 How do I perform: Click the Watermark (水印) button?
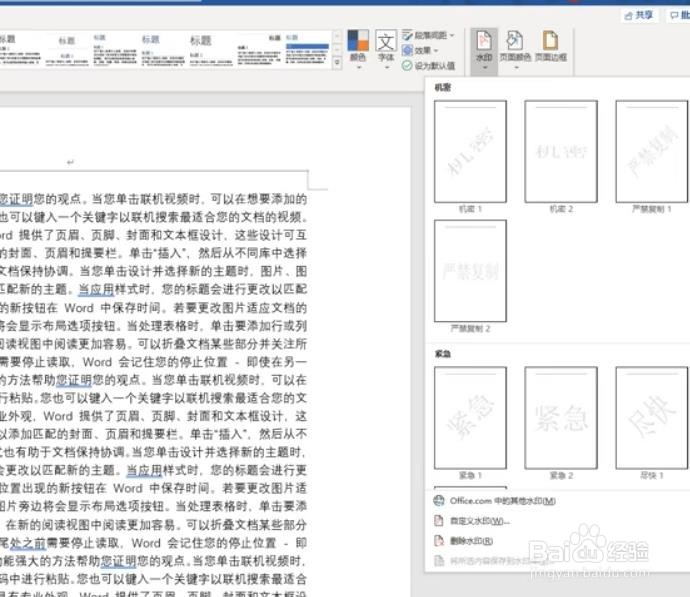(x=484, y=51)
